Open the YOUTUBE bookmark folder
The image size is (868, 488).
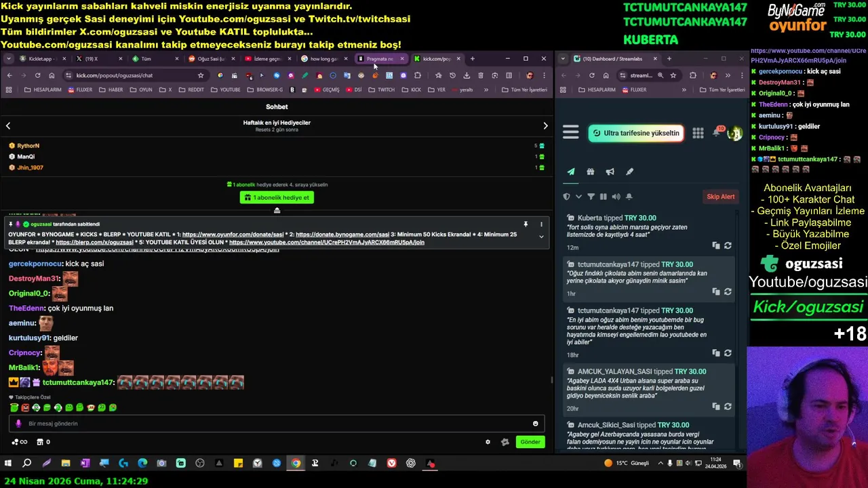pyautogui.click(x=226, y=89)
